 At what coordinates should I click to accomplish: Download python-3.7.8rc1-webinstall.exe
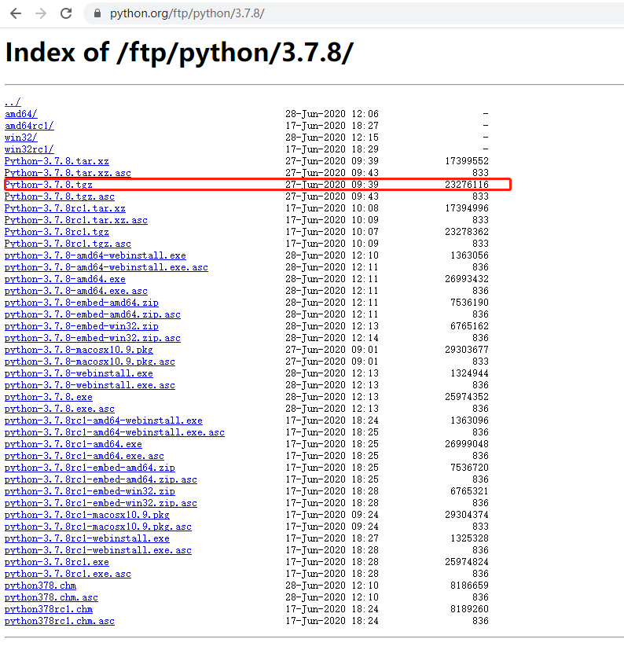pos(87,538)
